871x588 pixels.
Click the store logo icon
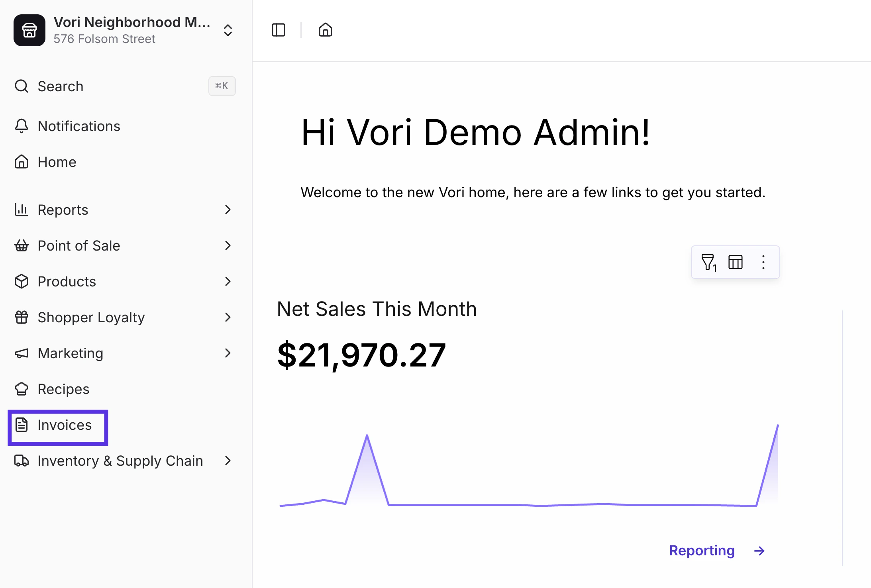pyautogui.click(x=29, y=30)
